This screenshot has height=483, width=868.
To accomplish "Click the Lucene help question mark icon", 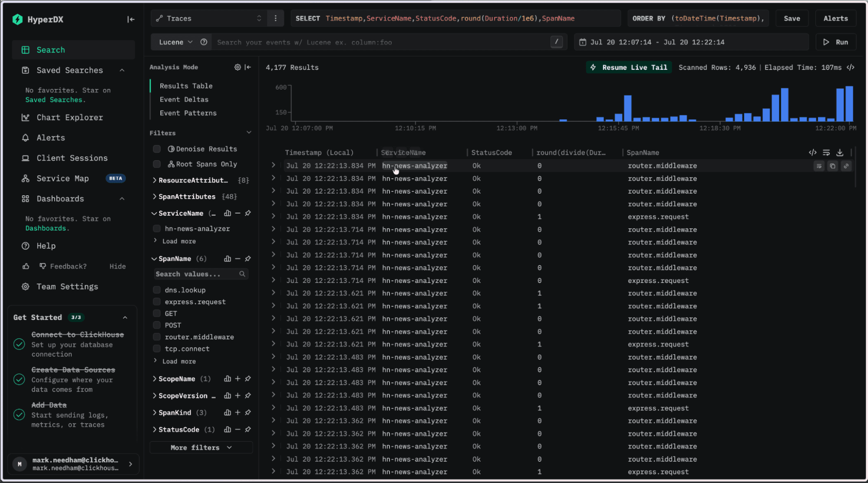I will [x=204, y=42].
